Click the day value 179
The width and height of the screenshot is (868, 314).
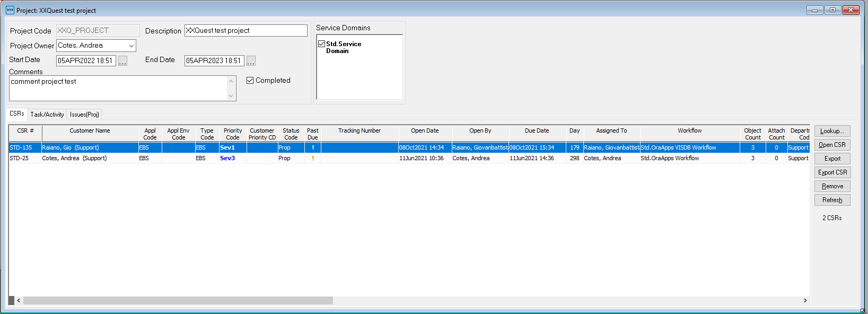tap(575, 147)
